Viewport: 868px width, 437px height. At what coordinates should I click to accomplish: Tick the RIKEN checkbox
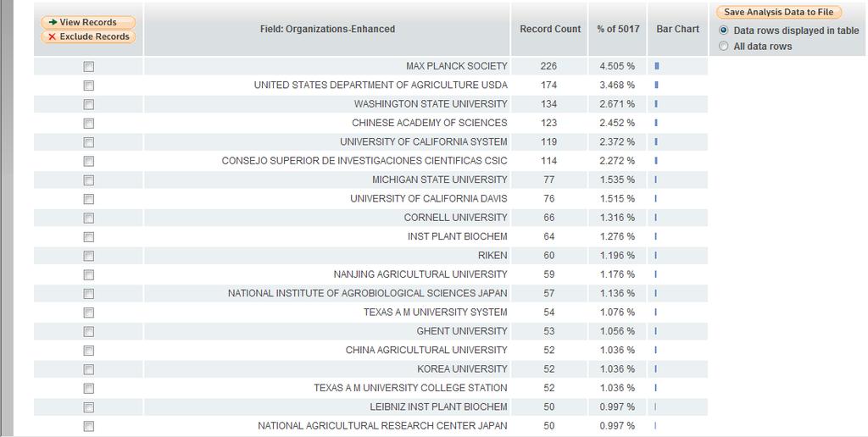pos(88,256)
